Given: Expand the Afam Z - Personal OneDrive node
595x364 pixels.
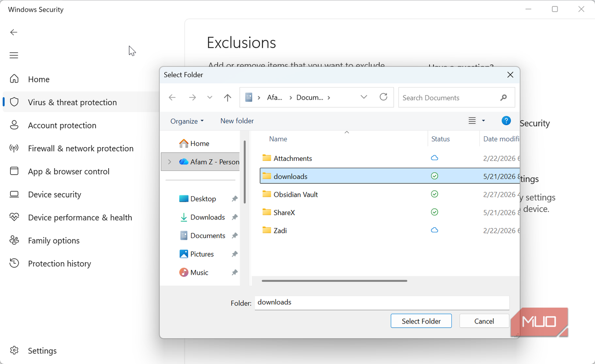Looking at the screenshot, I should (169, 162).
